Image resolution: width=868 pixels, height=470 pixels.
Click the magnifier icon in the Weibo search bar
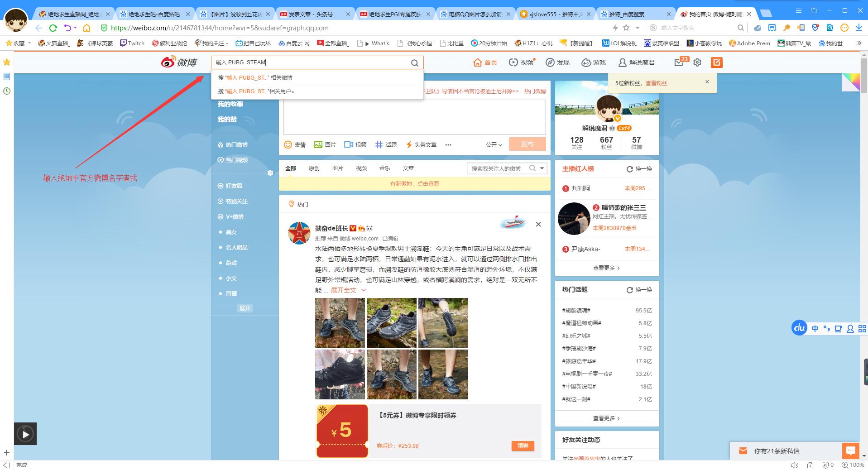tap(414, 62)
